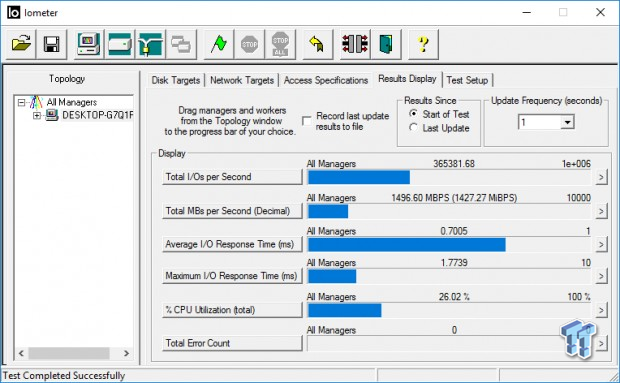Screen dimensions: 620x383
Task: Open arrow beside Average I/O Response Time bar
Action: click(601, 244)
